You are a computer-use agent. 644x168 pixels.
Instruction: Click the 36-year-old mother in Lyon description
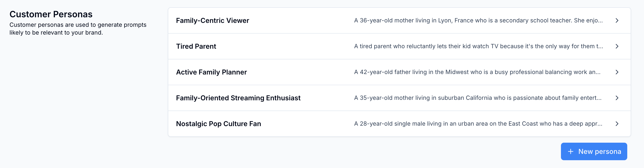tap(478, 20)
